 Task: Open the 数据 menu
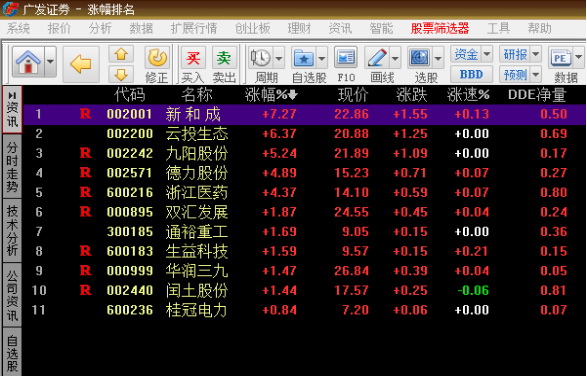pos(141,28)
